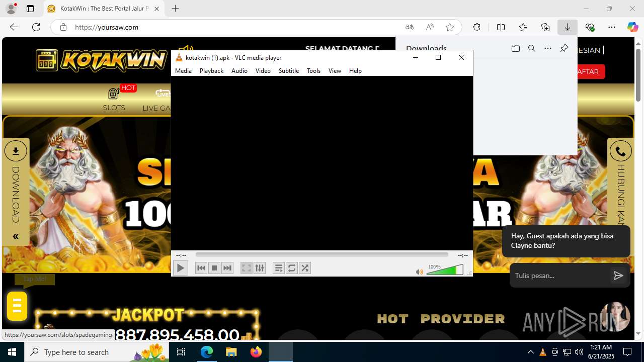
Task: Click VLC next media button
Action: click(227, 268)
